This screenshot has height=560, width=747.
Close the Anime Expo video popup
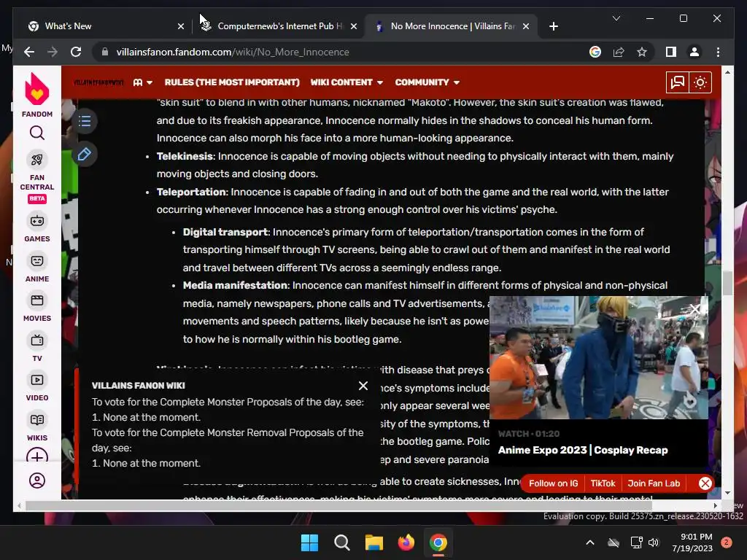point(695,309)
